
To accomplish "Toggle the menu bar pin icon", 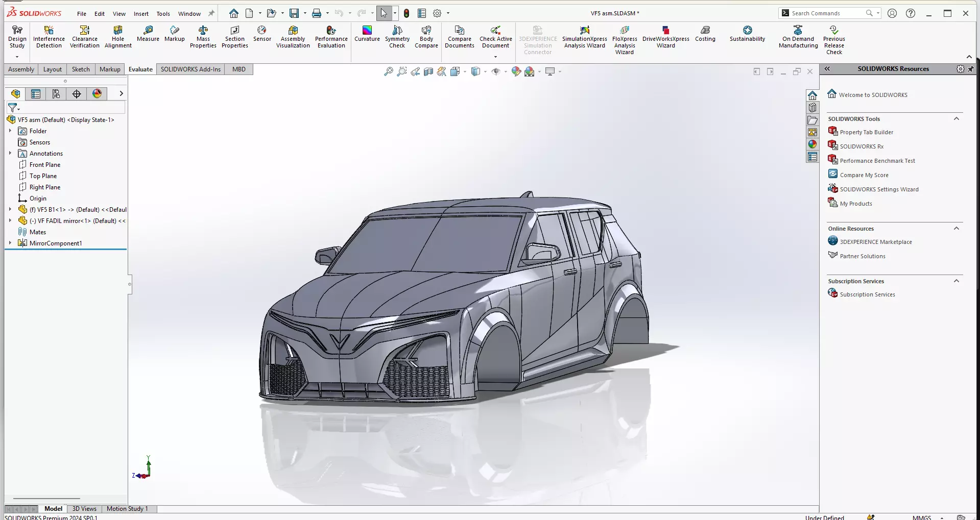I will (211, 13).
